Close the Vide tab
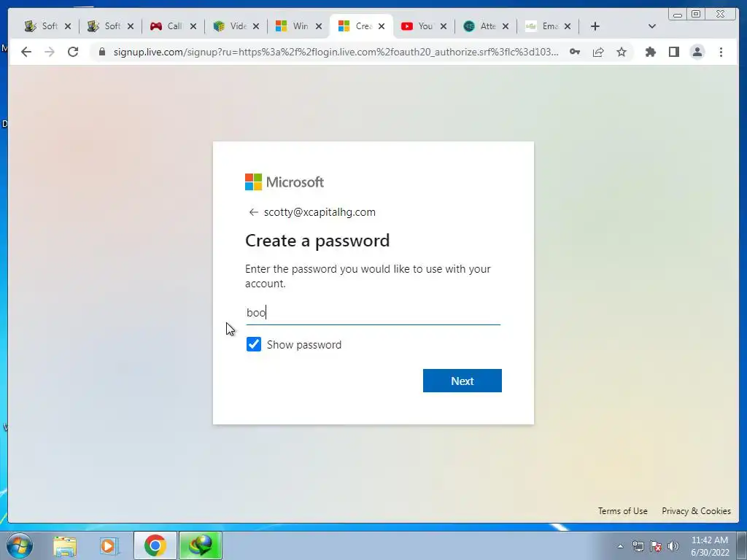Viewport: 747px width, 560px height. coord(256,26)
